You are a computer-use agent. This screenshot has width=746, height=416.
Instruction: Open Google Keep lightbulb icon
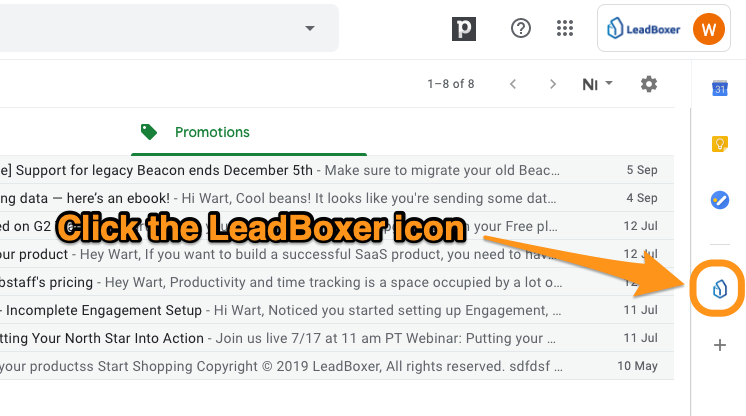(720, 144)
